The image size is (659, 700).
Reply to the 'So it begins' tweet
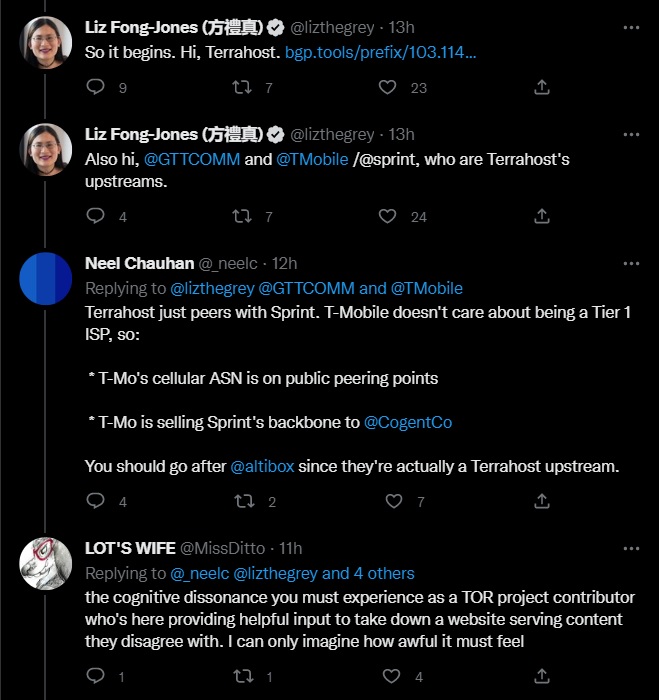(96, 87)
